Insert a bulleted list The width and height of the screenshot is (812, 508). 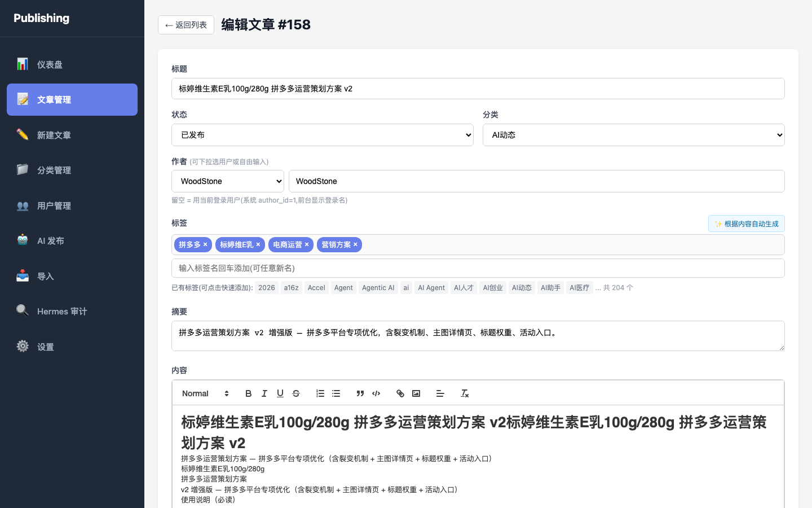point(336,393)
